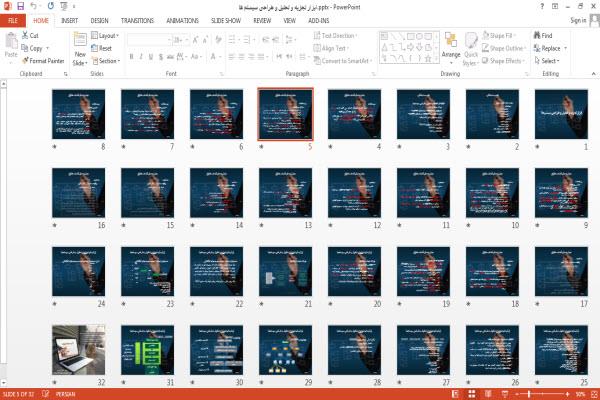
Task: Switch to the DESIGN tab
Action: pos(99,21)
